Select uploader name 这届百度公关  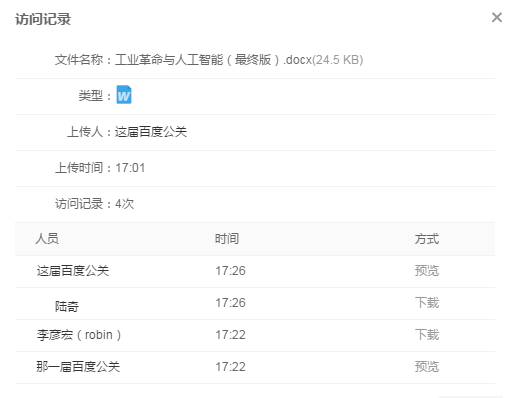click(x=151, y=132)
